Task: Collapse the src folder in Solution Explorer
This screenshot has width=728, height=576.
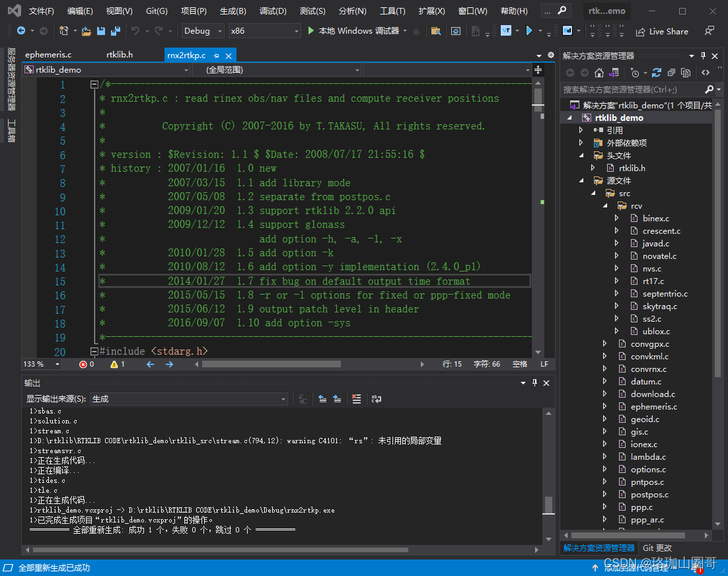Action: point(593,193)
